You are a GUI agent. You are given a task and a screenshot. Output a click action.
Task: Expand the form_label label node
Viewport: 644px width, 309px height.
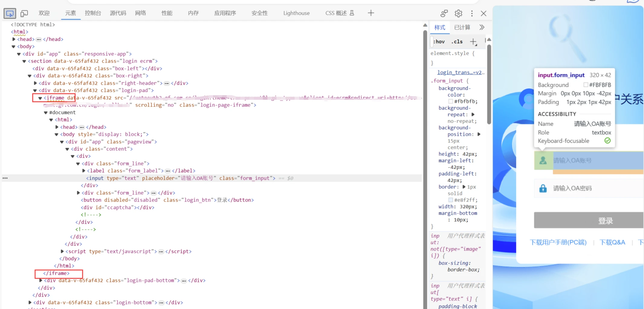[84, 171]
